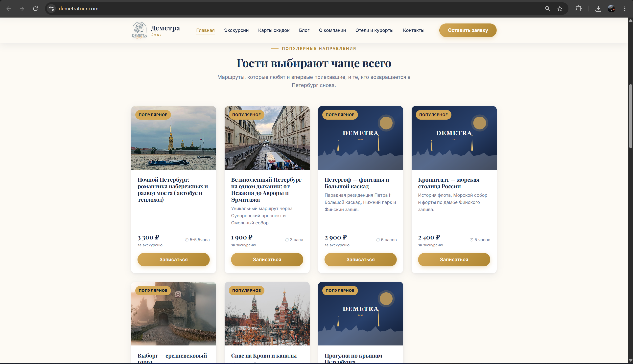Click the Demetra tour logo
The height and width of the screenshot is (364, 633).
coord(156,30)
